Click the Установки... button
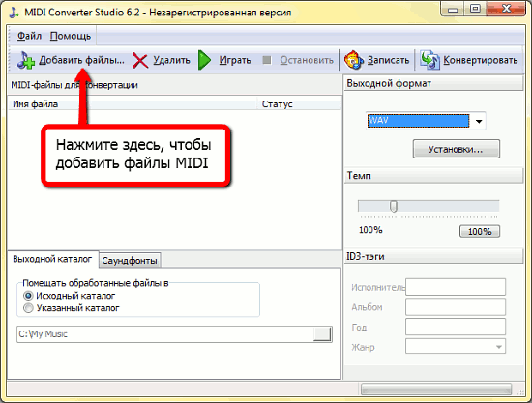 pyautogui.click(x=456, y=149)
